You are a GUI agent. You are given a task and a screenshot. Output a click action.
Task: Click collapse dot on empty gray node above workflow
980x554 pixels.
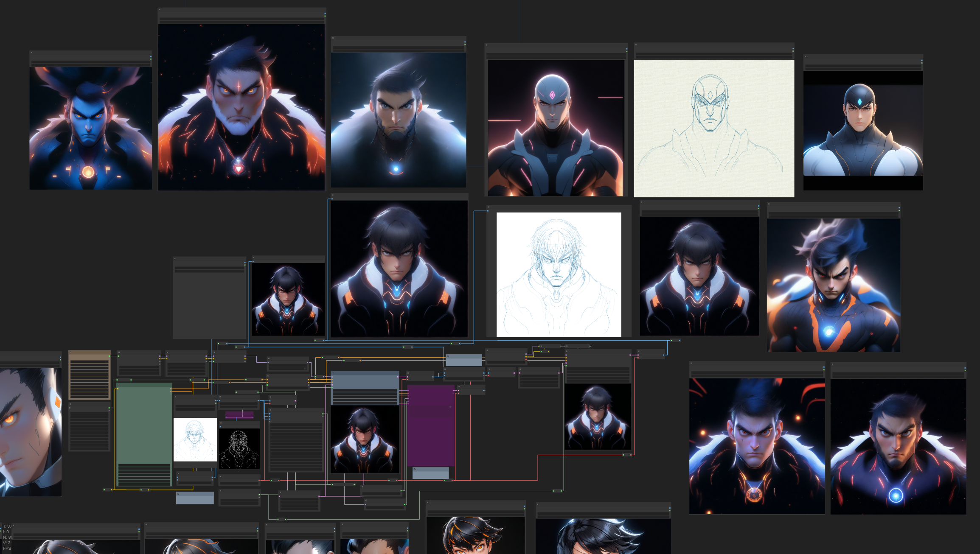(x=175, y=259)
